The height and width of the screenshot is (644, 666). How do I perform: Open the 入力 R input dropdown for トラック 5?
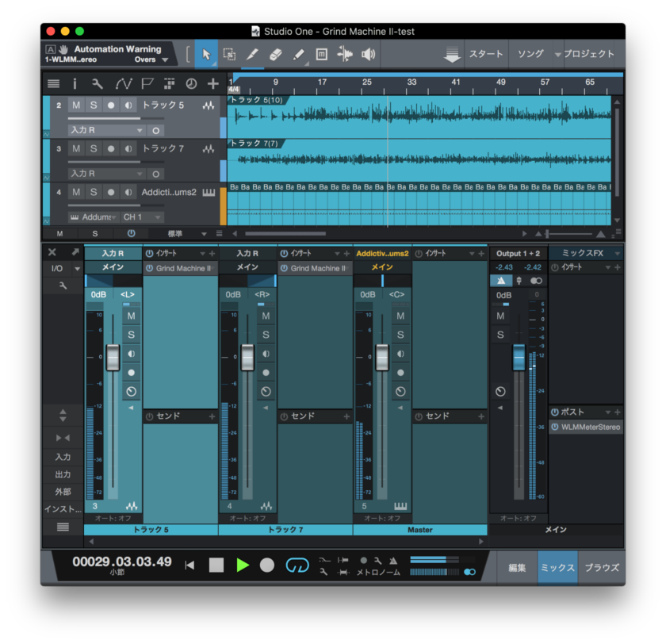point(106,130)
